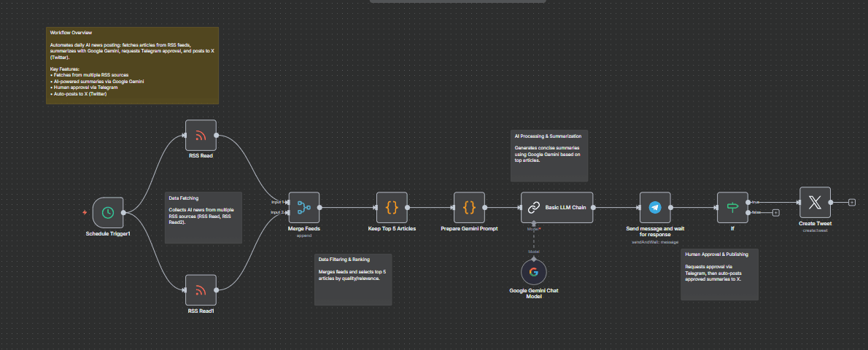Image resolution: width=868 pixels, height=350 pixels.
Task: Open the Prepare Gemini Prompt code node
Action: coord(469,208)
